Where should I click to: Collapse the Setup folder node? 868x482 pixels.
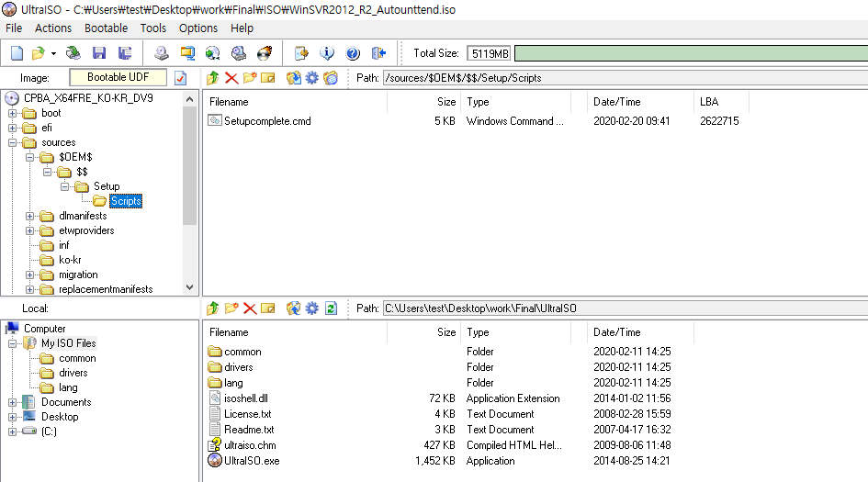pos(65,186)
